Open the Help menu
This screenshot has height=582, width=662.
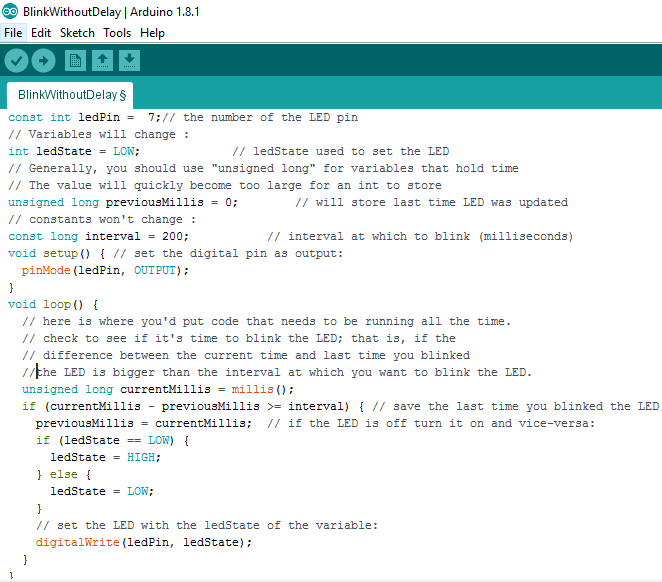click(x=152, y=33)
